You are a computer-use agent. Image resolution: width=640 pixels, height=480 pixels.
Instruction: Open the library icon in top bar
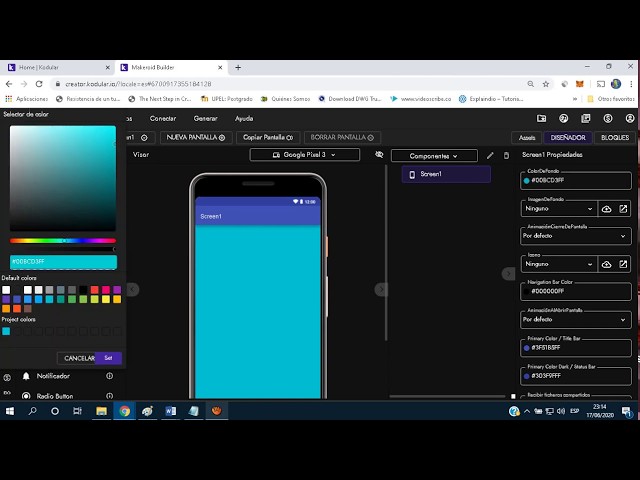point(585,118)
